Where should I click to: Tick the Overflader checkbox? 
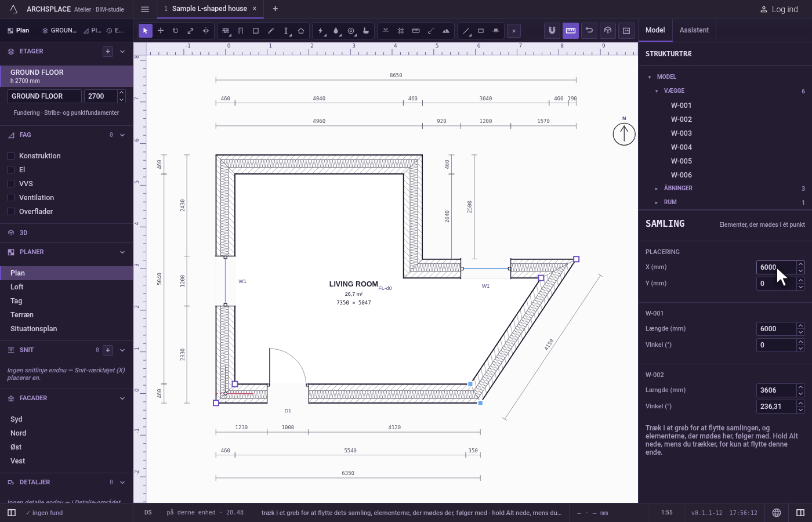[10, 211]
